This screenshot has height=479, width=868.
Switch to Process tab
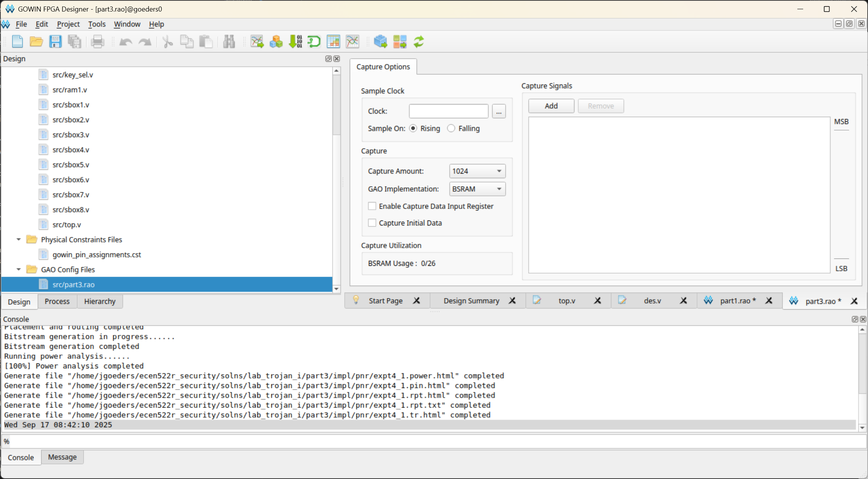point(57,302)
